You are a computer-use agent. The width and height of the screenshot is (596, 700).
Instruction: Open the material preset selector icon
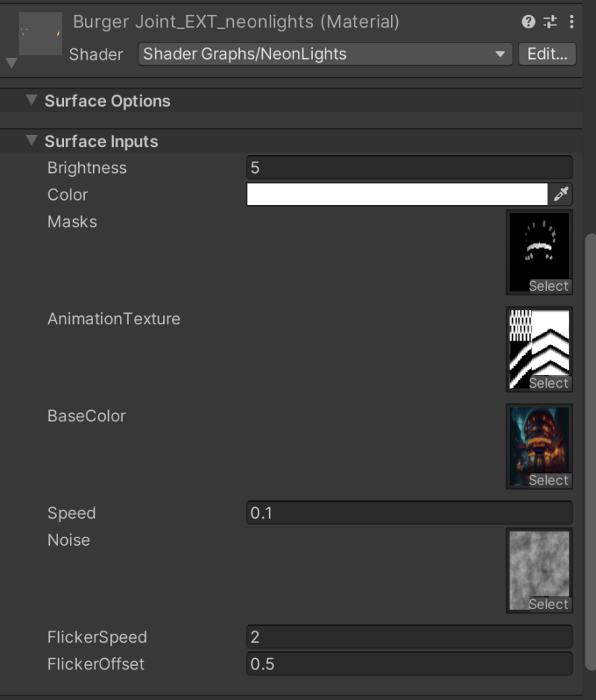(x=551, y=22)
